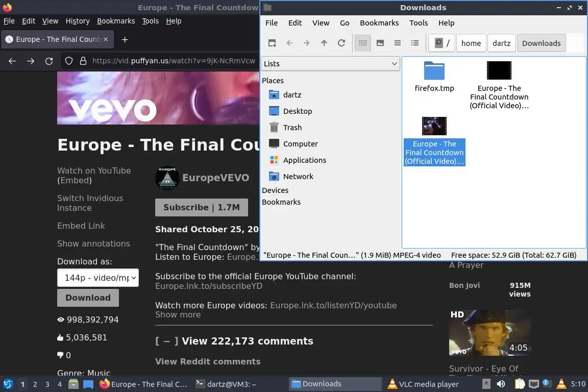Screen dimensions: 588x392
Task: Open Firefox View menu
Action: pyautogui.click(x=50, y=21)
